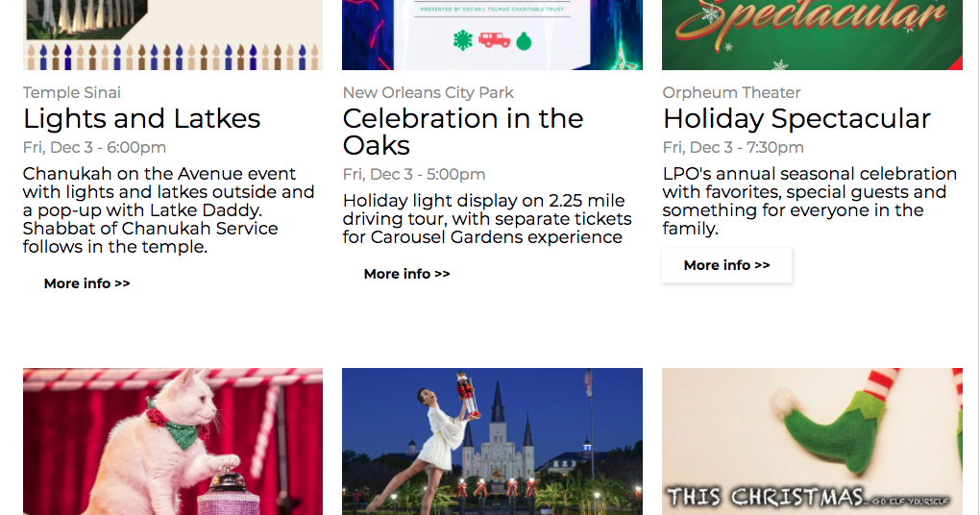Image resolution: width=980 pixels, height=515 pixels.
Task: Open the Holiday Spectacular event title
Action: coord(796,119)
